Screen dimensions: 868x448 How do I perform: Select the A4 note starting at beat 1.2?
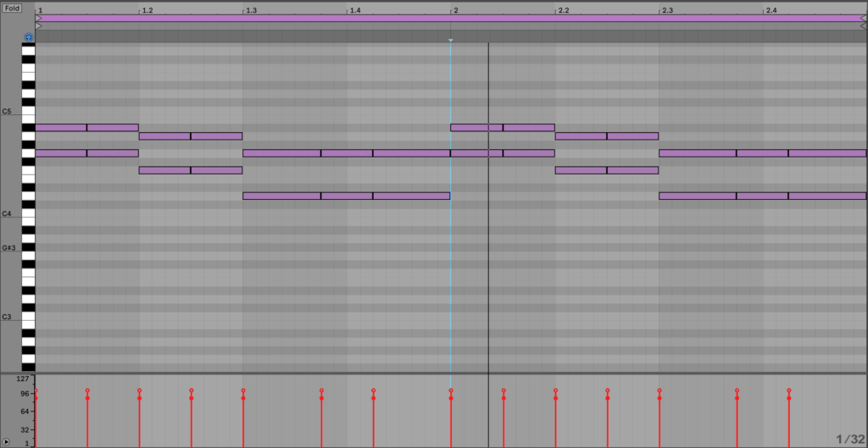pos(165,136)
